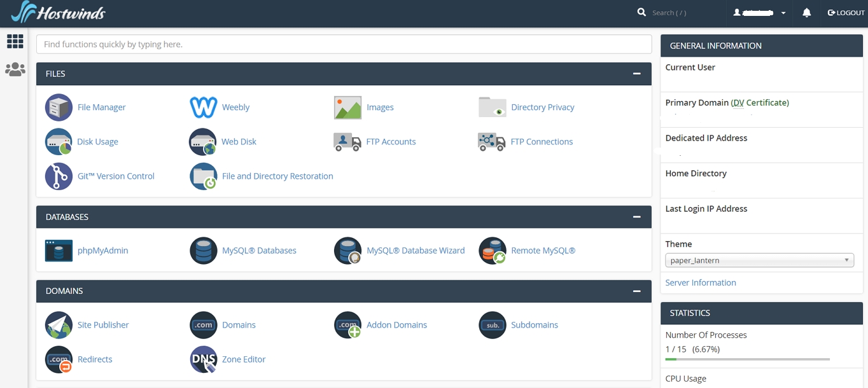This screenshot has height=388, width=868.
Task: Click the Remote MySQL icon
Action: [492, 251]
